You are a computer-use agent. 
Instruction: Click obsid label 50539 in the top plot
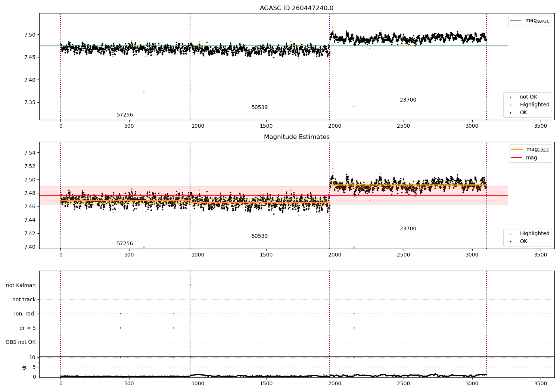(259, 108)
